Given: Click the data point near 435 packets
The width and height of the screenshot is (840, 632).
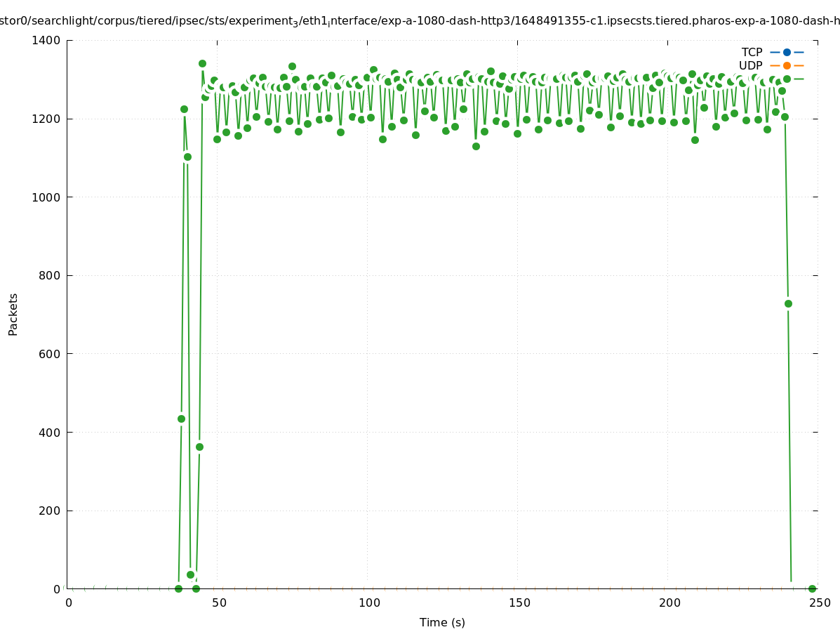Looking at the screenshot, I should (x=181, y=419).
